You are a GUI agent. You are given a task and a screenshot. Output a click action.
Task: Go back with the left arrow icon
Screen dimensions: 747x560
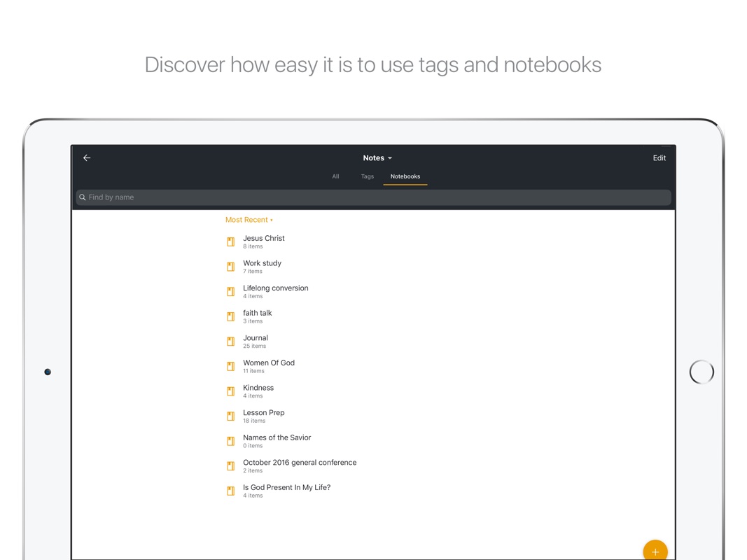[87, 157]
